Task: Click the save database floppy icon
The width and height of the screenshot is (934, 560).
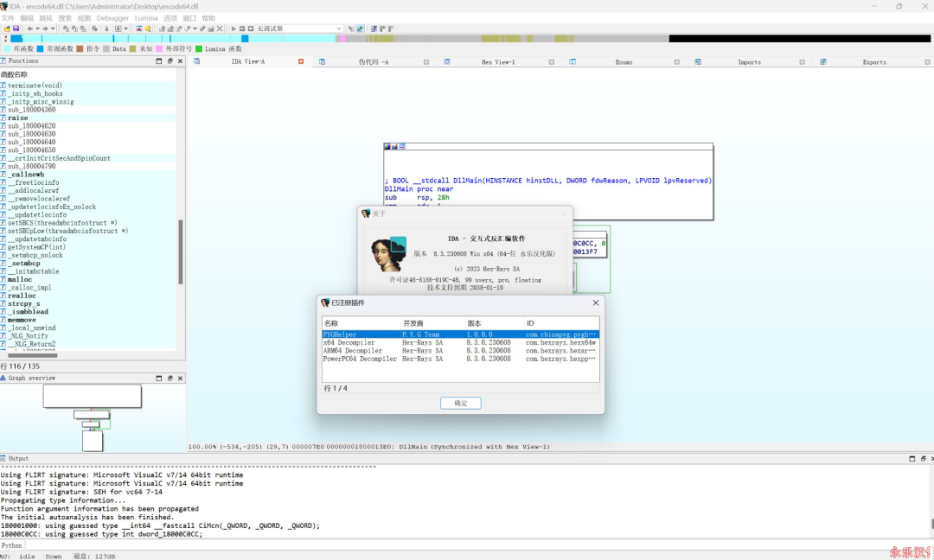Action: click(x=16, y=29)
